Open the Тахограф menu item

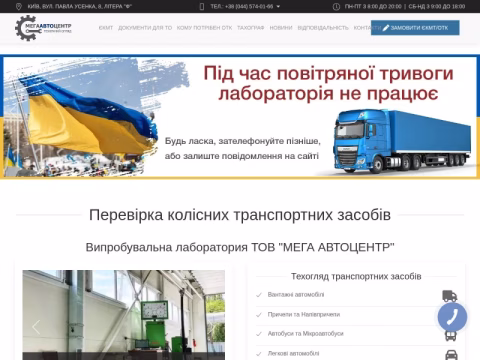251,28
